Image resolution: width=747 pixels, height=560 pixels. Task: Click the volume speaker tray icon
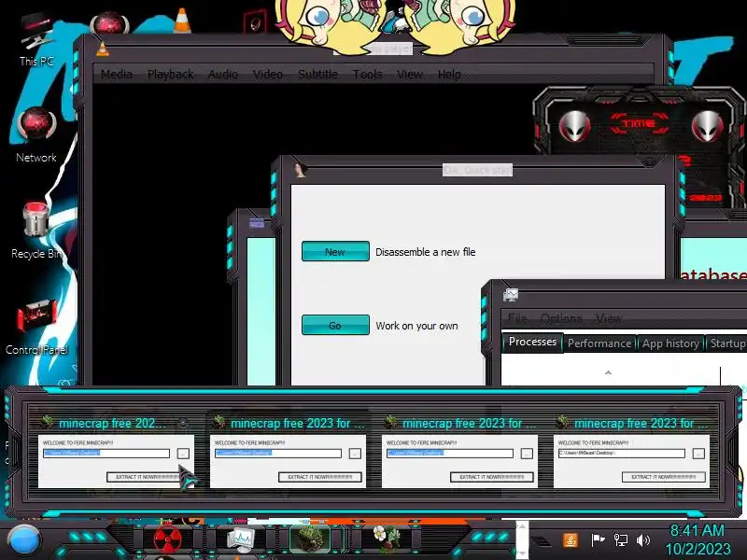coord(643,540)
